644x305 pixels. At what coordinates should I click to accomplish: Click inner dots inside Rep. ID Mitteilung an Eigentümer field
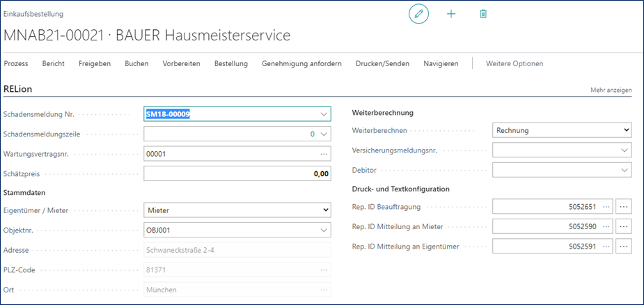[606, 247]
